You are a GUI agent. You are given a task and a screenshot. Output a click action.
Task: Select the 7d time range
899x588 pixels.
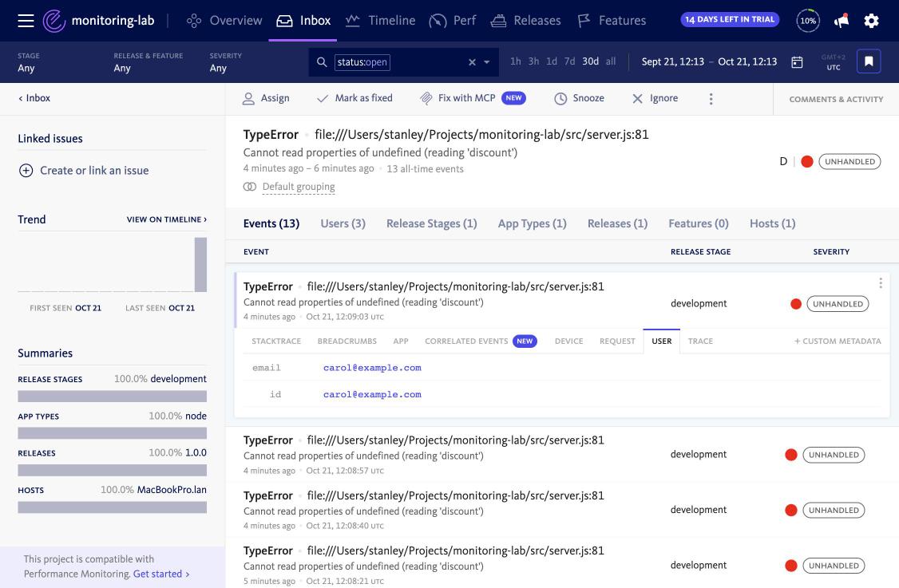pos(569,61)
